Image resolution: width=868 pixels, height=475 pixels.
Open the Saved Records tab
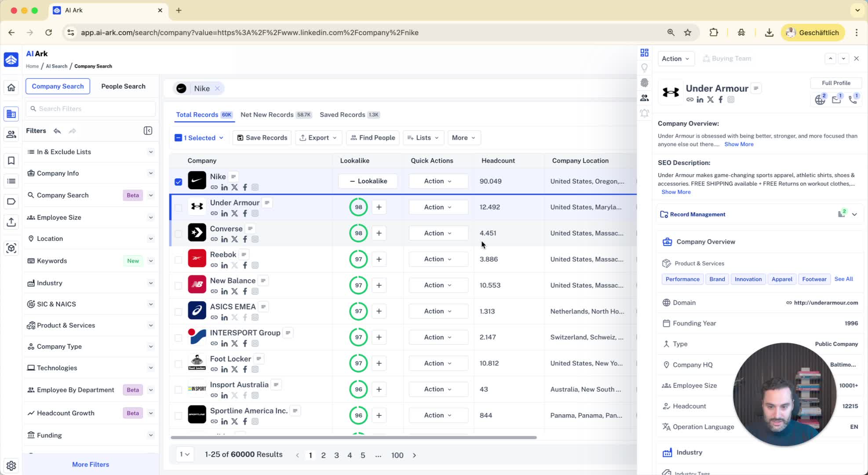(x=342, y=115)
